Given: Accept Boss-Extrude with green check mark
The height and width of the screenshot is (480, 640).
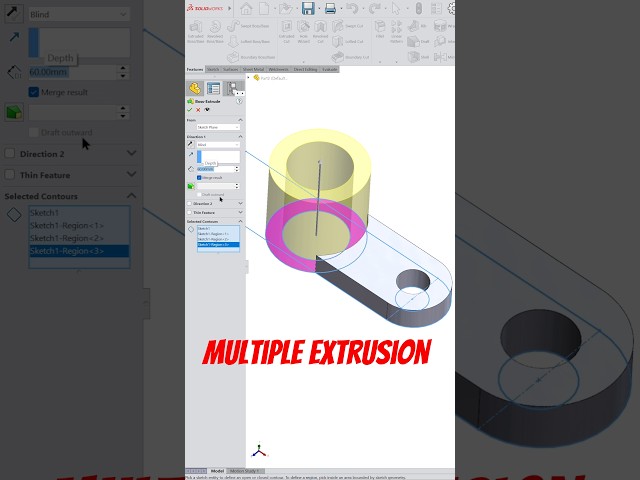Looking at the screenshot, I should (190, 110).
